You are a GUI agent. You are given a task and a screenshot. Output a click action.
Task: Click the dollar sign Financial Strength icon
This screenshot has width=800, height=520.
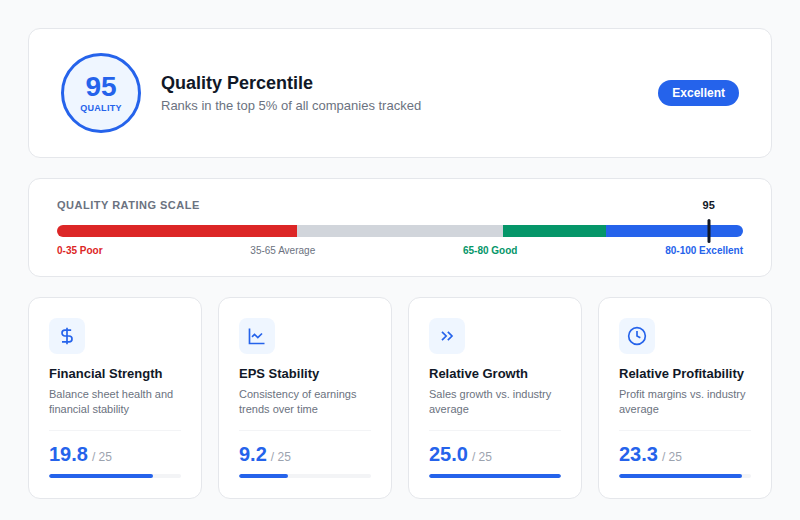tap(67, 336)
